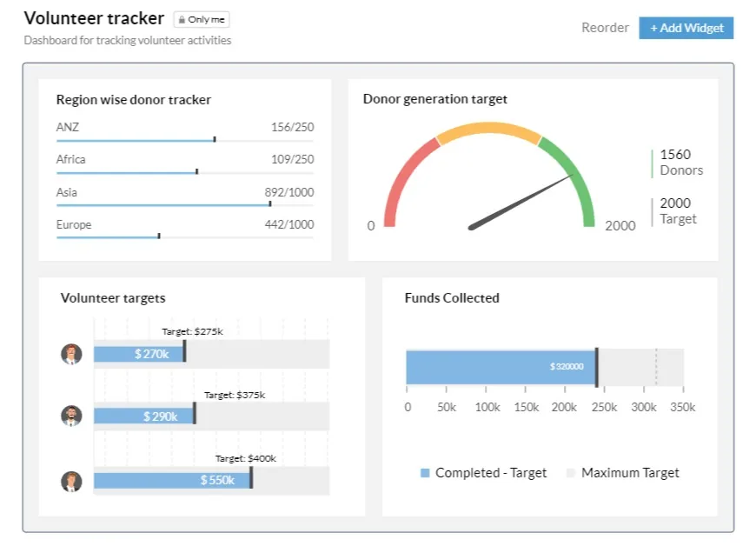This screenshot has width=756, height=553.
Task: Click the volunteer avatar beside $290k bar
Action: 71,416
